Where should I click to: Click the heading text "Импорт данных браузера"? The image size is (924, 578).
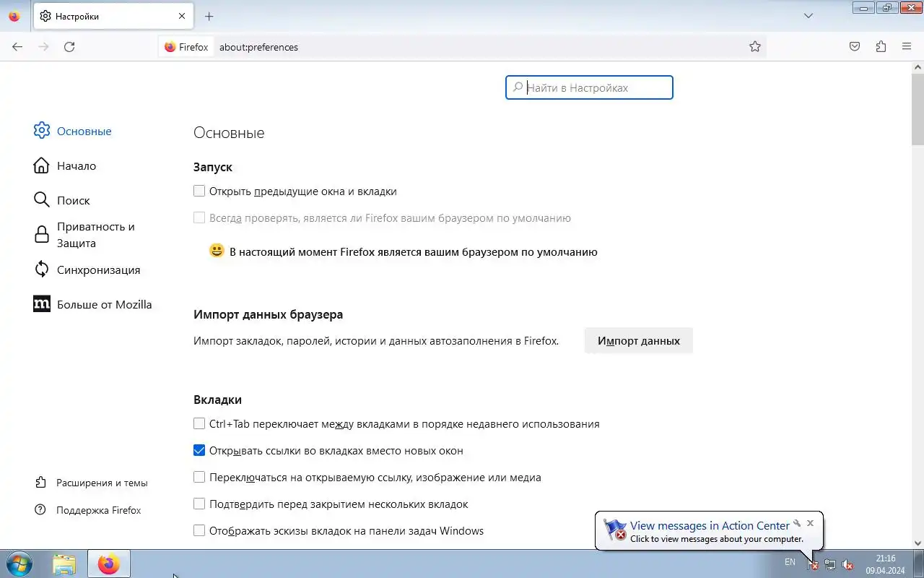pyautogui.click(x=268, y=314)
